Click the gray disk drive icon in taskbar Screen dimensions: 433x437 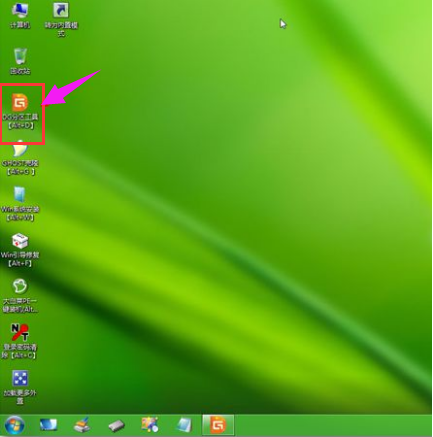(116, 426)
